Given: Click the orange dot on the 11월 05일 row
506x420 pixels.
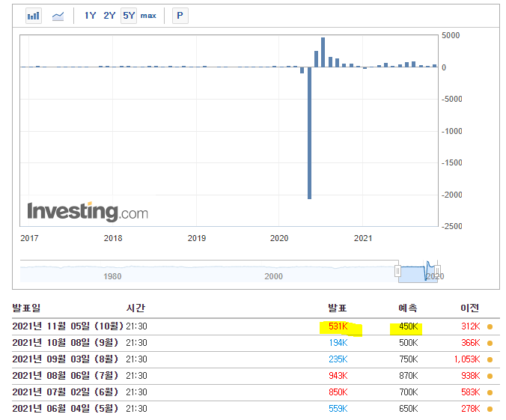Looking at the screenshot, I should click(490, 326).
